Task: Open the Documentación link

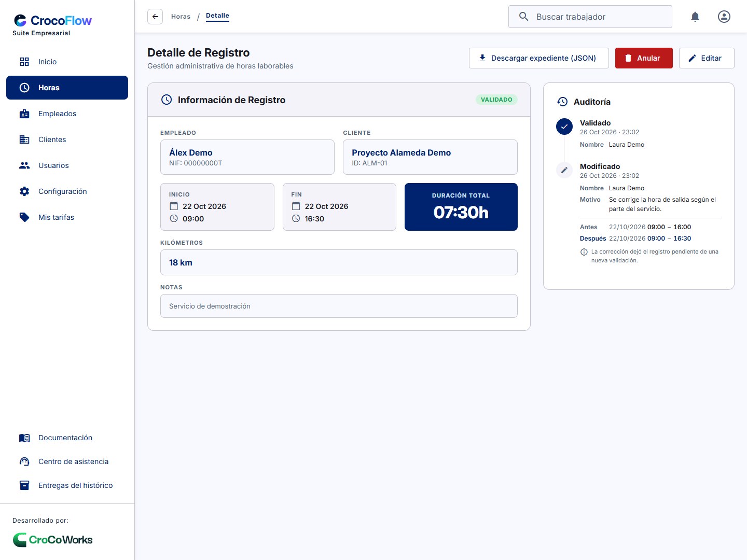Action: (67, 438)
